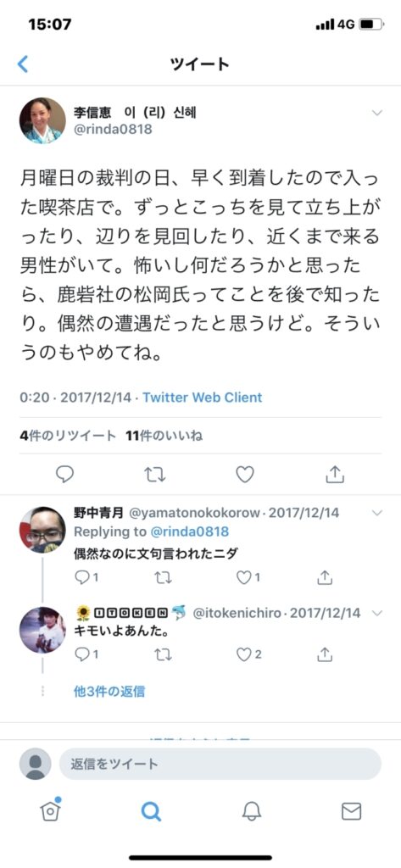
Task: Share the reply from @itokenichiro
Action: coord(324,655)
